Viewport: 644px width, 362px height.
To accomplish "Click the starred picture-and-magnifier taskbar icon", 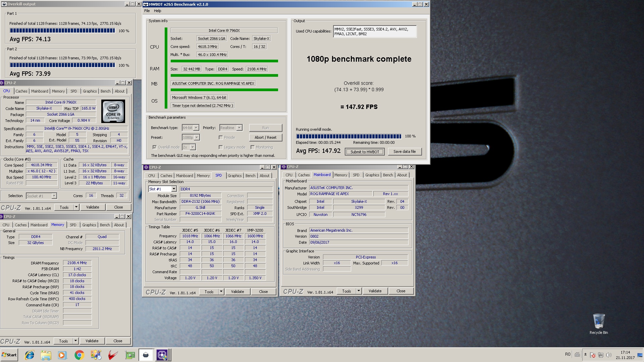I will [x=96, y=355].
